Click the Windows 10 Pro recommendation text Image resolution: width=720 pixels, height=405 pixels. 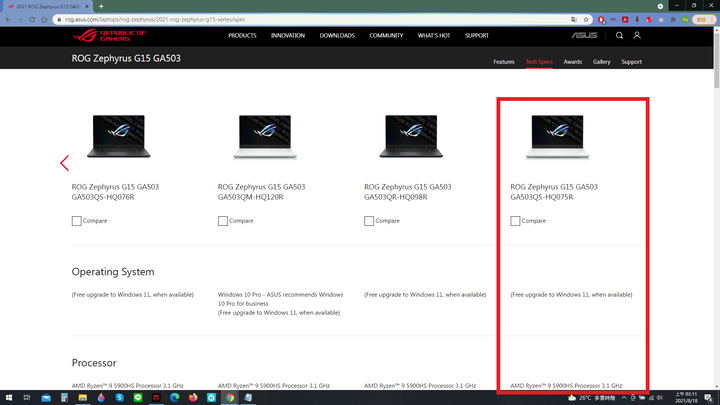click(x=280, y=299)
